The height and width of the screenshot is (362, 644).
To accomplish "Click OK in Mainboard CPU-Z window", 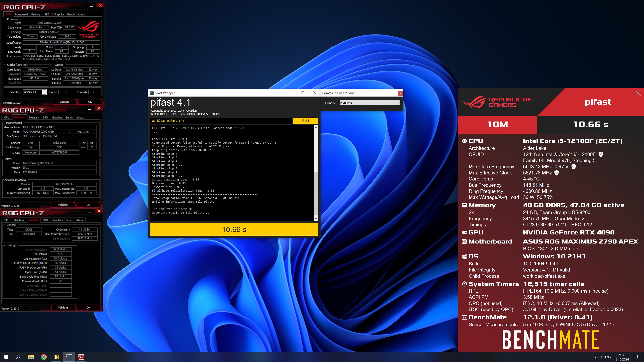I will tap(88, 205).
